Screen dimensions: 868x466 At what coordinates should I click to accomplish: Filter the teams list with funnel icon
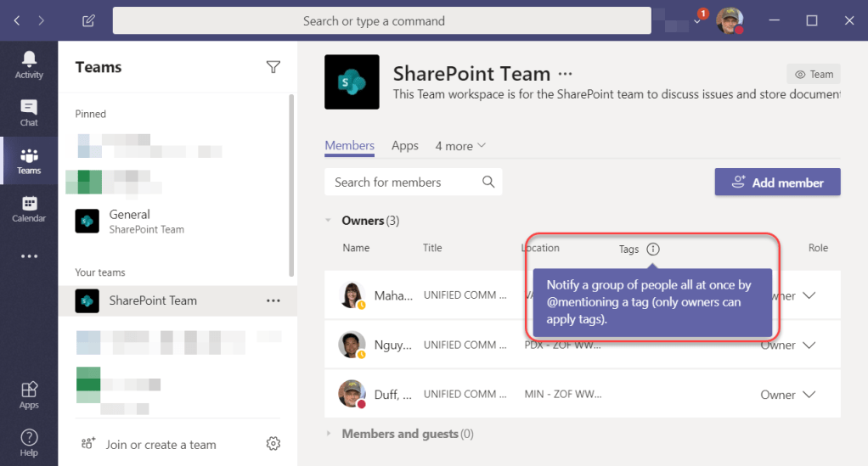click(x=273, y=67)
